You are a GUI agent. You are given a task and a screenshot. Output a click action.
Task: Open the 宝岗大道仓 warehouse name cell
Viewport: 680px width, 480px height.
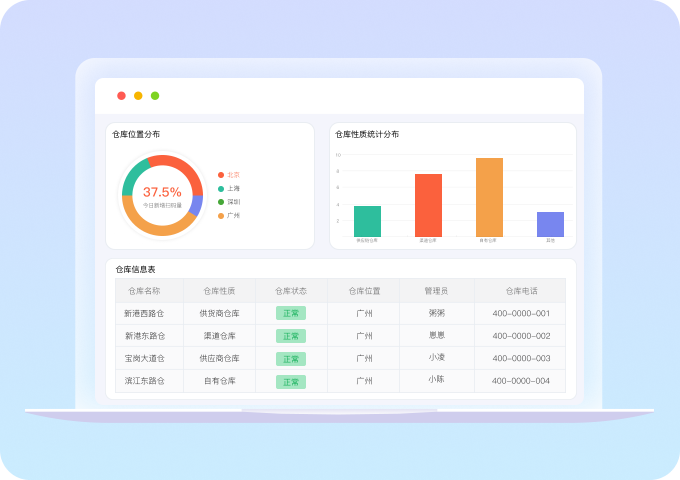coord(144,358)
